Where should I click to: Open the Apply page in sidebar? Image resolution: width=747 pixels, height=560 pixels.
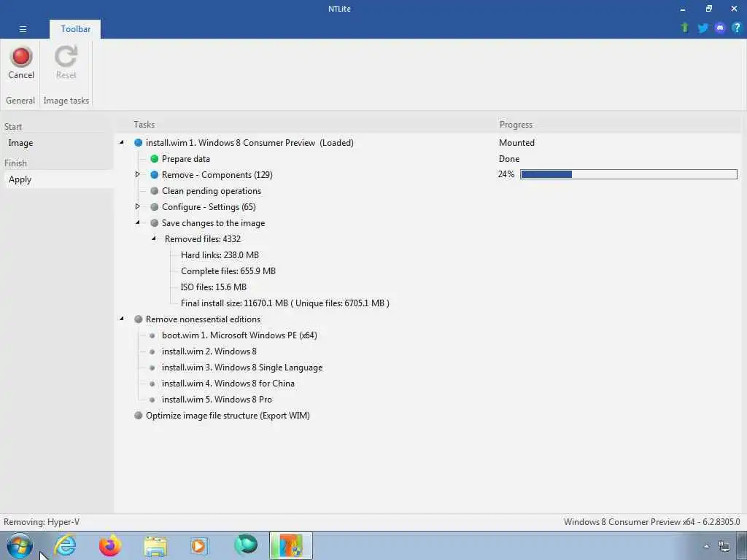(x=57, y=179)
